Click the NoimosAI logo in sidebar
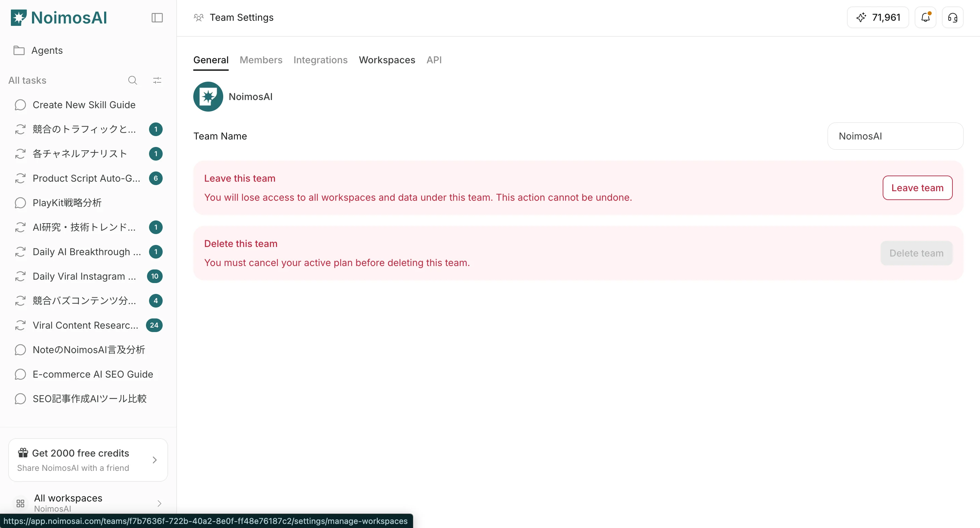Image resolution: width=980 pixels, height=528 pixels. point(59,17)
